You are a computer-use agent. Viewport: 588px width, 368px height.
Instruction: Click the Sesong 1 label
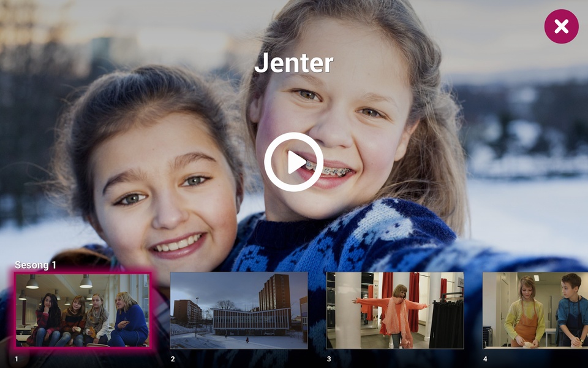[x=36, y=265]
